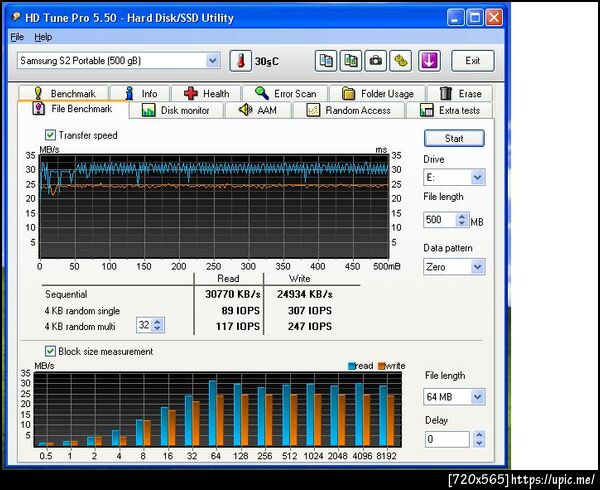Click the camera save screenshot icon

pyautogui.click(x=375, y=61)
